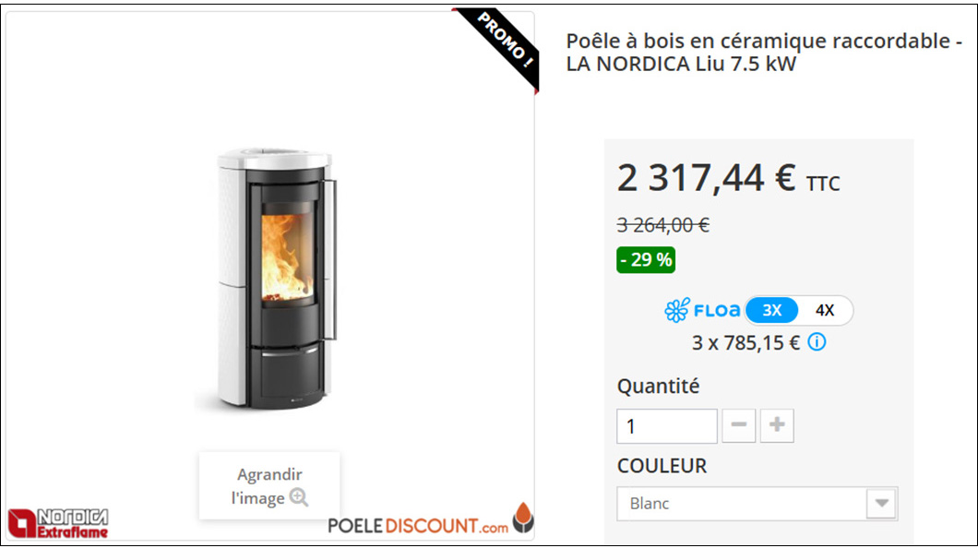Click the Nordica Extraflame brand logo
Image resolution: width=978 pixels, height=560 pixels.
(58, 523)
